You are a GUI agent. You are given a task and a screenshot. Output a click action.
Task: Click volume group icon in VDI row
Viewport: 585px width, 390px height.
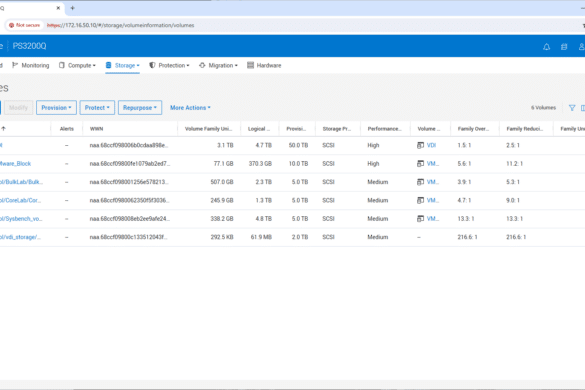pos(420,145)
